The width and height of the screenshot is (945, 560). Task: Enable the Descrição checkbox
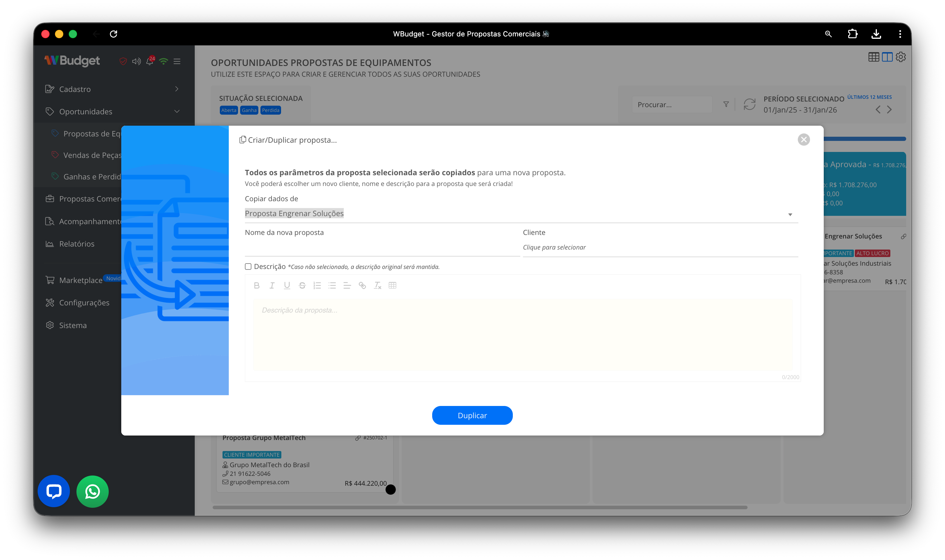(248, 266)
